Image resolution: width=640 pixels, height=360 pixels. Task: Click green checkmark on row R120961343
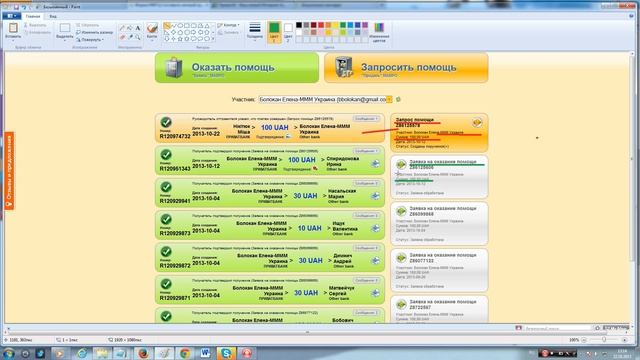tap(166, 154)
